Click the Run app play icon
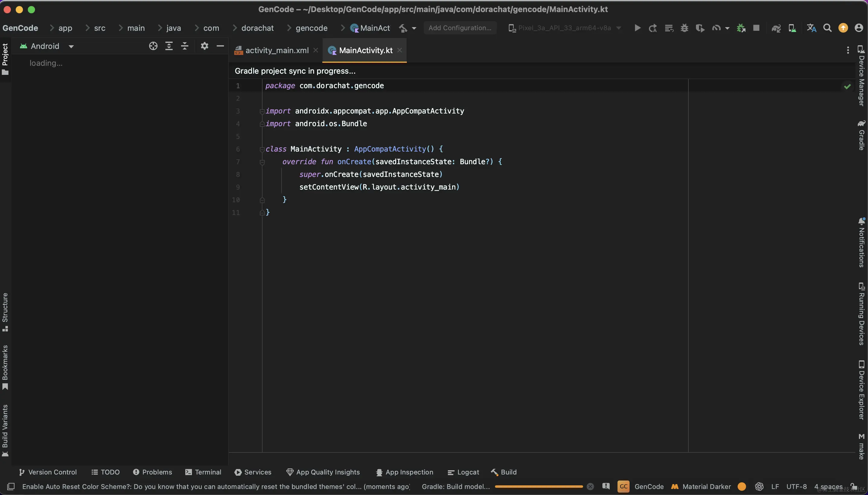Image resolution: width=868 pixels, height=495 pixels. [x=638, y=28]
